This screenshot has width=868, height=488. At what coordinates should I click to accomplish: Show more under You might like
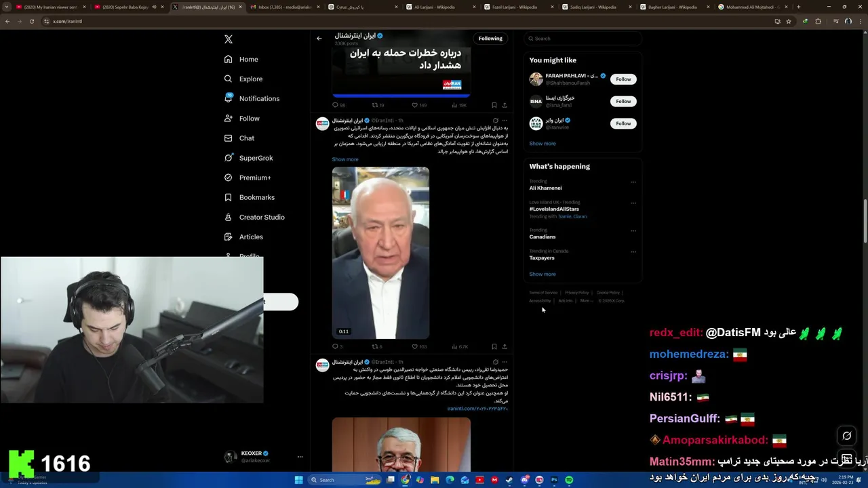542,144
